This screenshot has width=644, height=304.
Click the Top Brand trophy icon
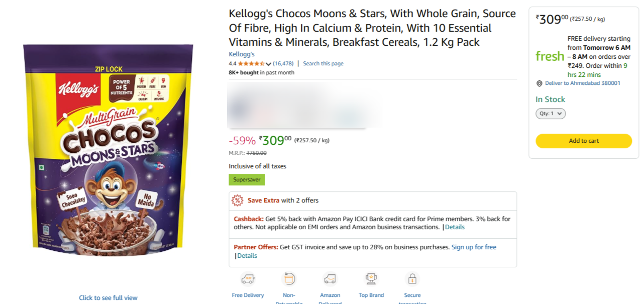pos(371,279)
